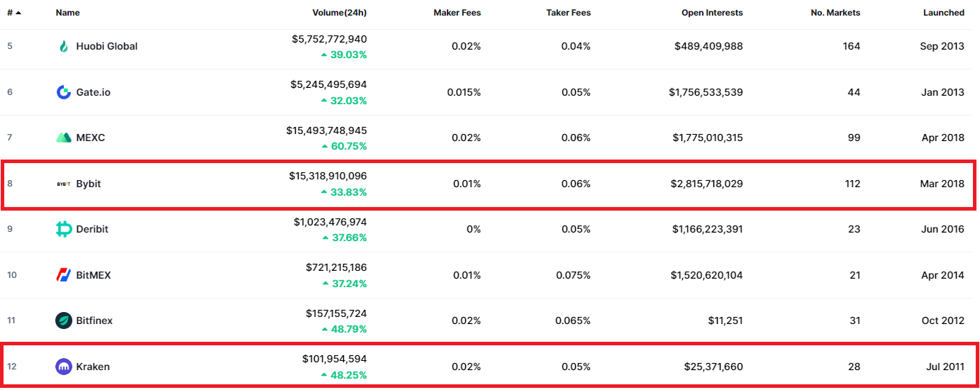
Task: Click Gate.io open interest $1,756,533,539
Action: [x=706, y=92]
